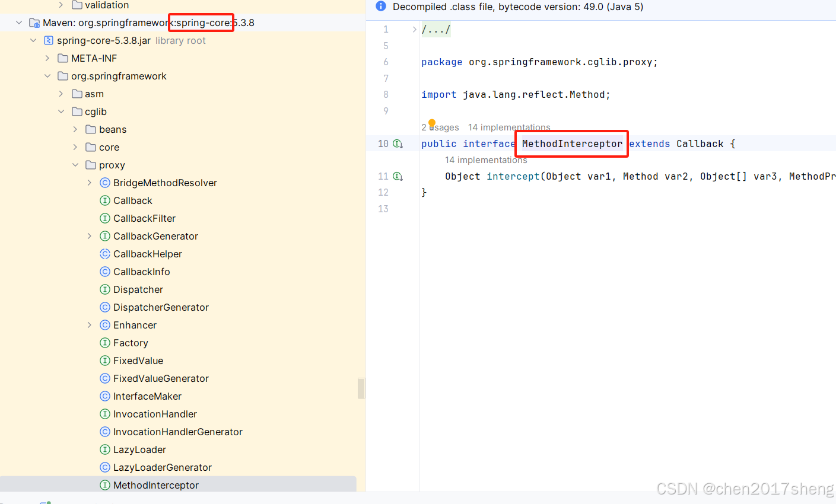The height and width of the screenshot is (504, 836).
Task: Click the MethodInterceptor name in code
Action: point(572,143)
